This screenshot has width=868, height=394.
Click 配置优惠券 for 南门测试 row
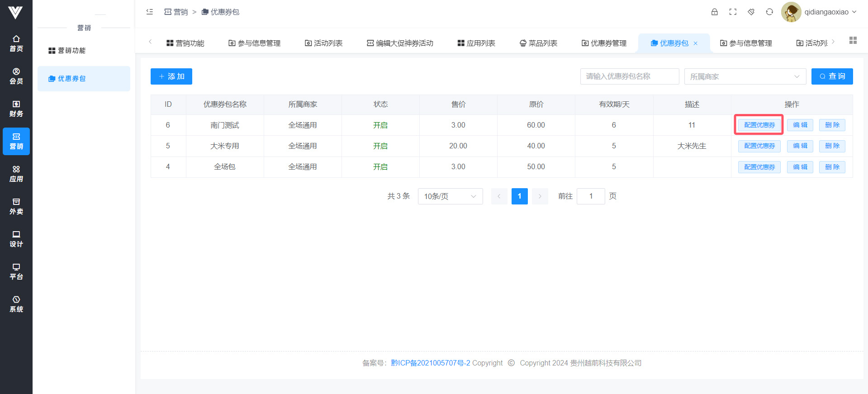[x=759, y=125]
